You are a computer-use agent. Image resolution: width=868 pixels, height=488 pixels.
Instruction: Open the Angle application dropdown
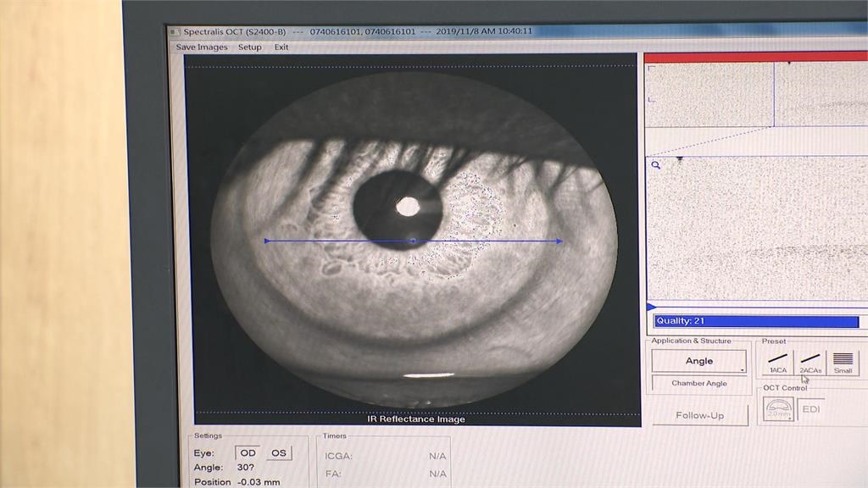(699, 361)
